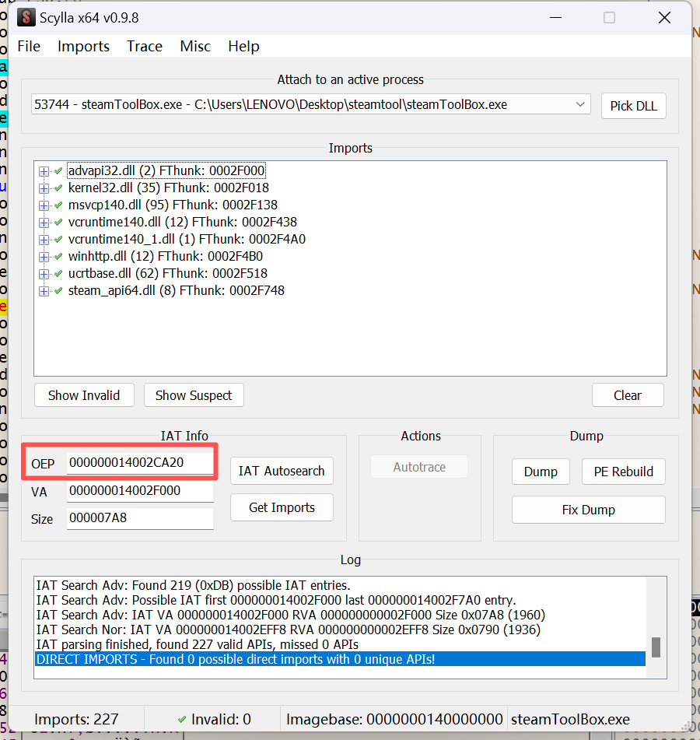Click green checkmark icon beside steam_api64.dll

(x=58, y=290)
